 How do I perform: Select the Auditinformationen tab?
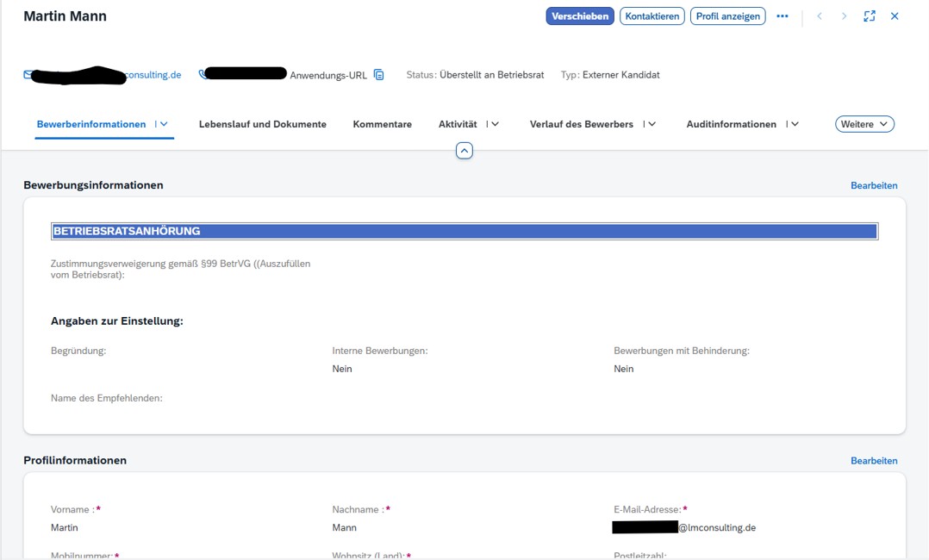(x=731, y=124)
